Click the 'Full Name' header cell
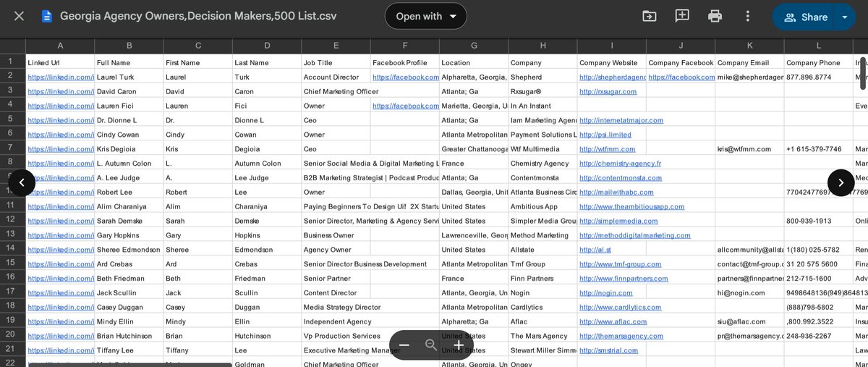The height and width of the screenshot is (367, 868). pyautogui.click(x=129, y=63)
